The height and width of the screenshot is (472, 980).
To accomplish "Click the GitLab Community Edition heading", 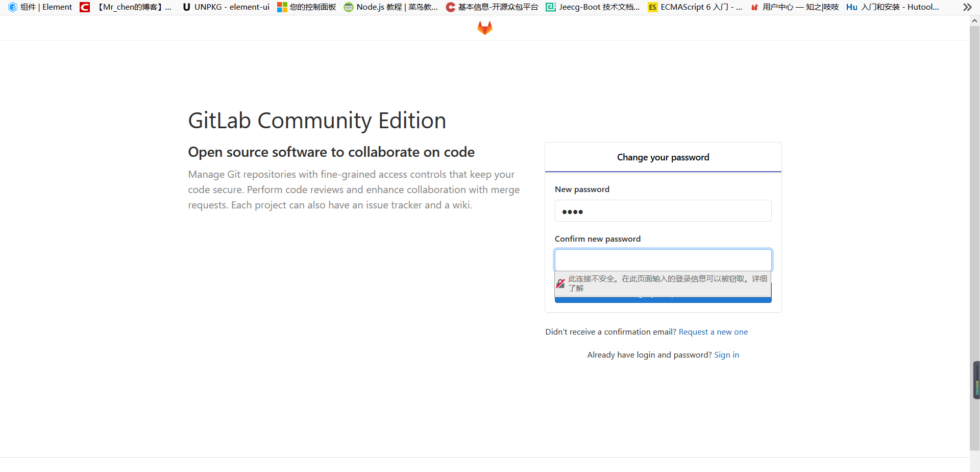I will [317, 121].
